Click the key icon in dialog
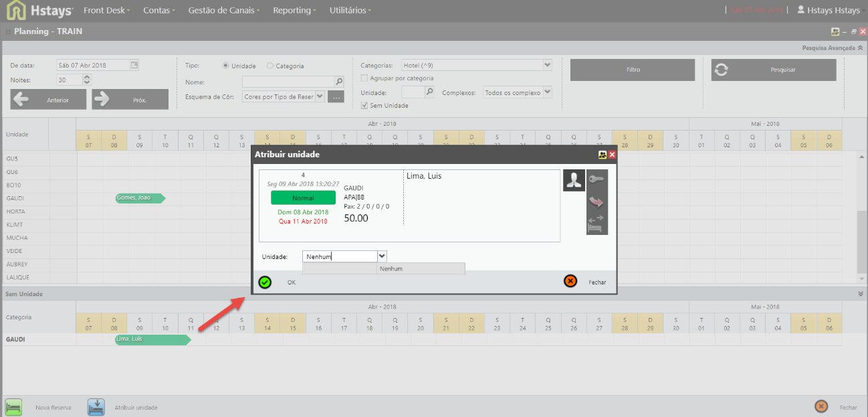Image resolution: width=868 pixels, height=417 pixels. (x=596, y=179)
